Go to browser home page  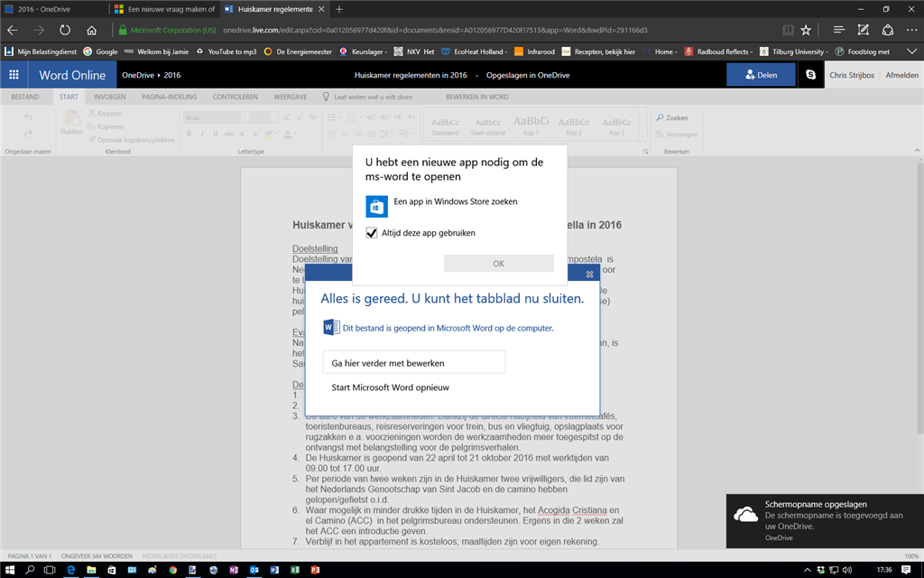(x=91, y=30)
